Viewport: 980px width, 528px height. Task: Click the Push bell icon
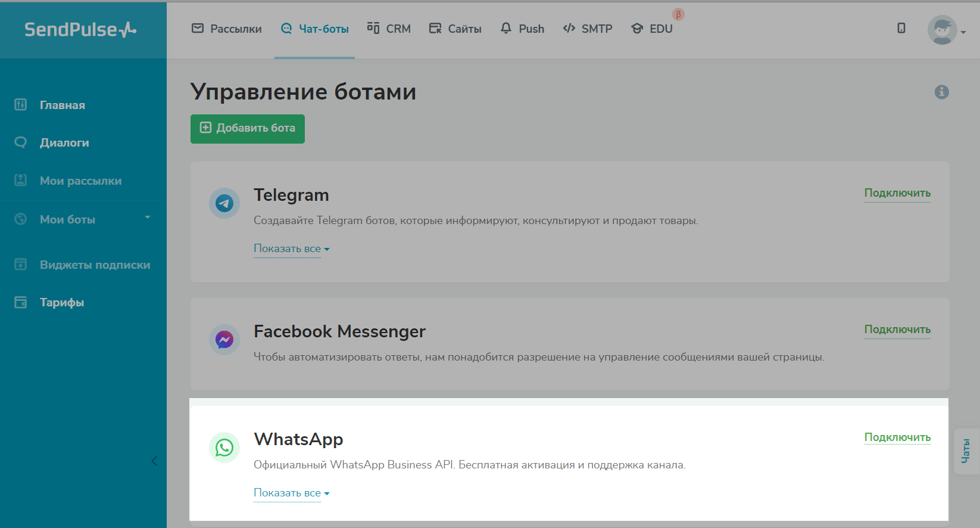506,28
